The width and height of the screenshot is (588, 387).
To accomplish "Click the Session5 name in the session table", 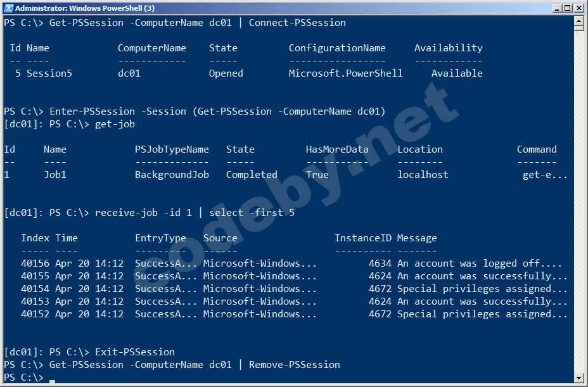I will [49, 73].
